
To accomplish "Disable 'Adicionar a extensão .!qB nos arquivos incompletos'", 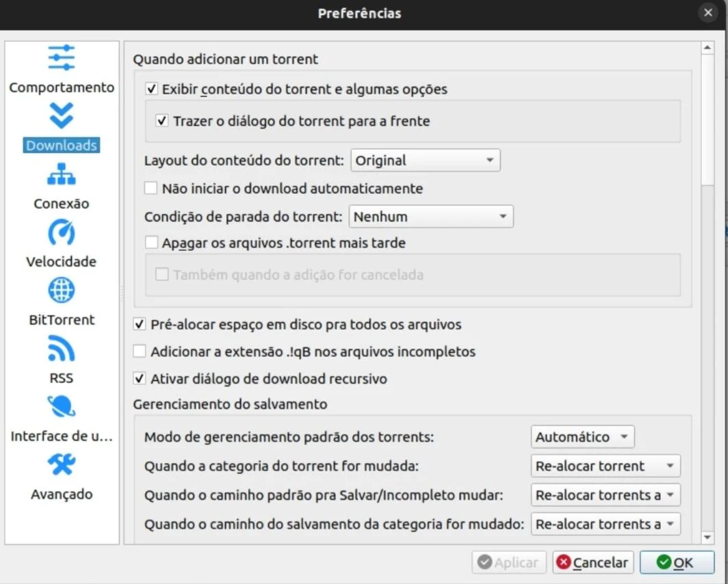I will [x=140, y=351].
